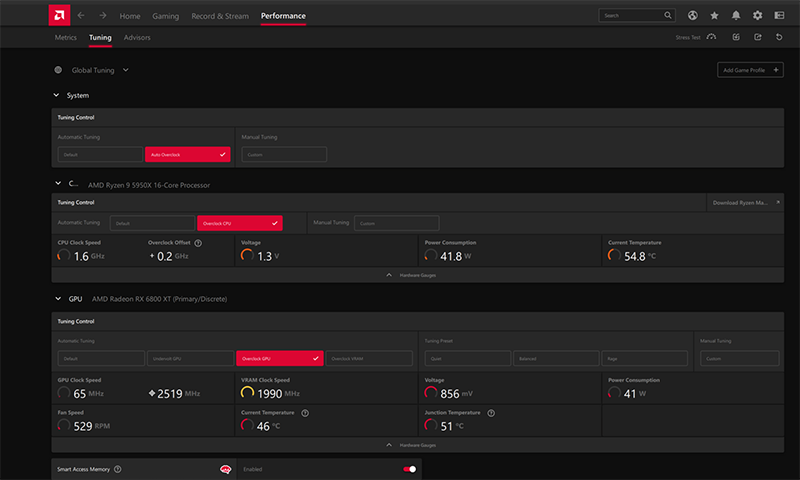Image resolution: width=800 pixels, height=480 pixels.
Task: Click the import tuning profile icon
Action: (736, 37)
